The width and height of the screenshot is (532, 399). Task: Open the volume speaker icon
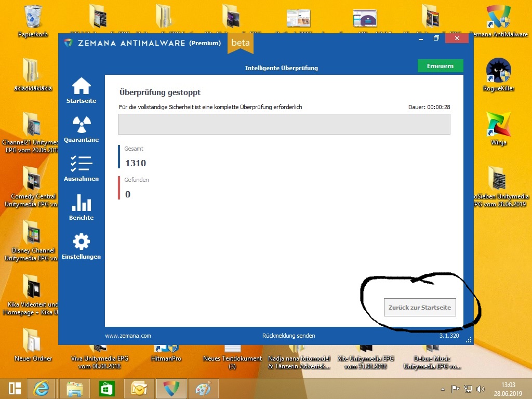480,389
